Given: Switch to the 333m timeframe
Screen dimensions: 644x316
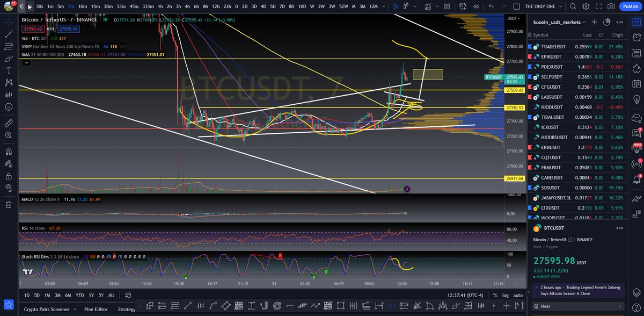Looking at the screenshot, I should (x=149, y=6).
